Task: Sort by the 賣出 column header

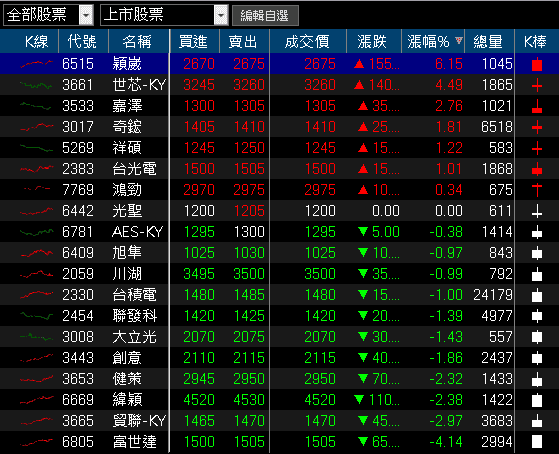Action: [x=243, y=42]
